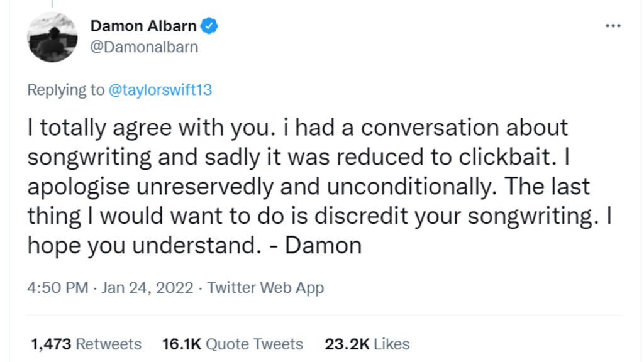View the 23.2K Likes list
644x362 pixels.
tap(367, 344)
